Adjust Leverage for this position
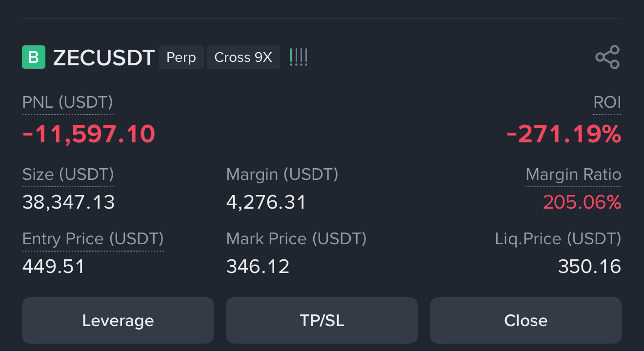This screenshot has height=351, width=644. point(118,320)
